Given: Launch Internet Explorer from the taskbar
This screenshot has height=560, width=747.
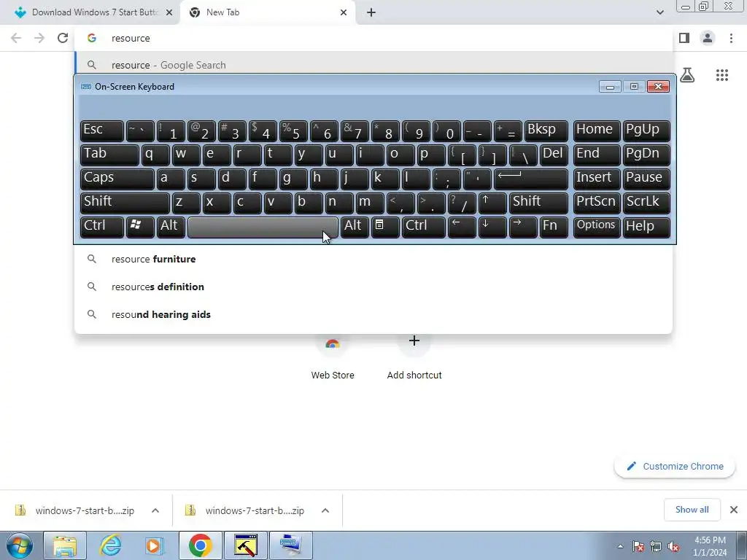Looking at the screenshot, I should pos(110,545).
